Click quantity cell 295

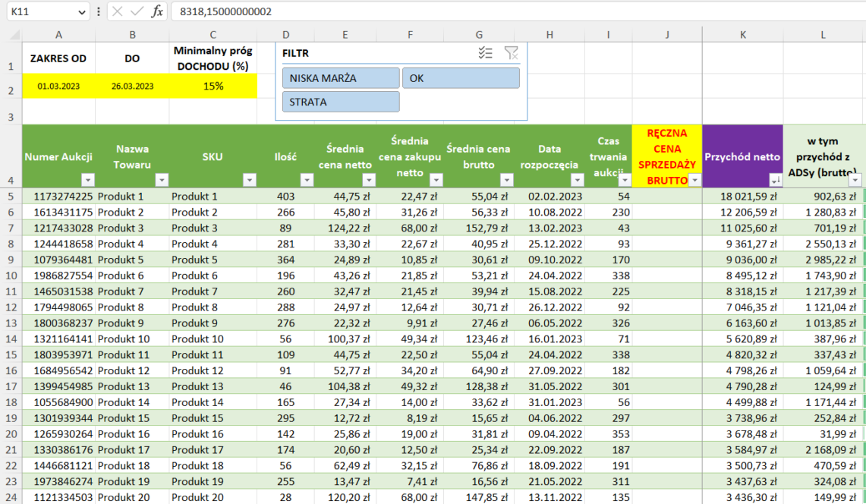pyautogui.click(x=285, y=418)
